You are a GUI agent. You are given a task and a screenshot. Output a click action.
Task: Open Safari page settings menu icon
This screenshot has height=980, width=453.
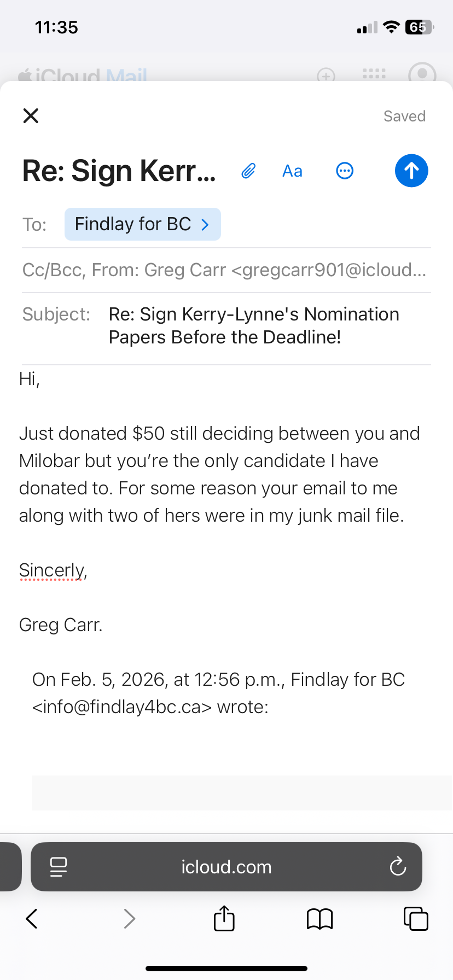tap(58, 867)
